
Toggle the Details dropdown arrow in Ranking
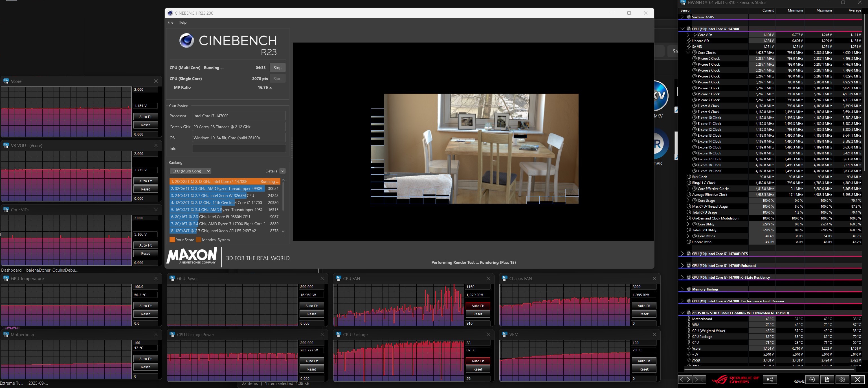[283, 171]
